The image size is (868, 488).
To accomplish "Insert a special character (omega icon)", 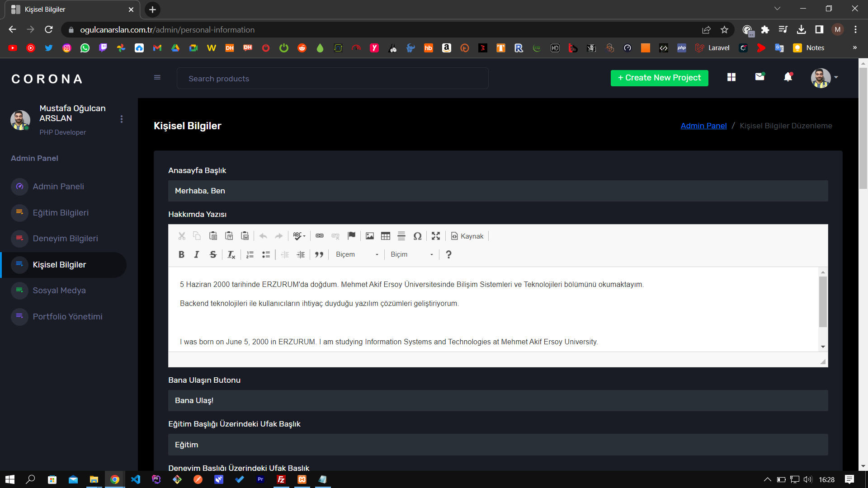I will [x=417, y=236].
